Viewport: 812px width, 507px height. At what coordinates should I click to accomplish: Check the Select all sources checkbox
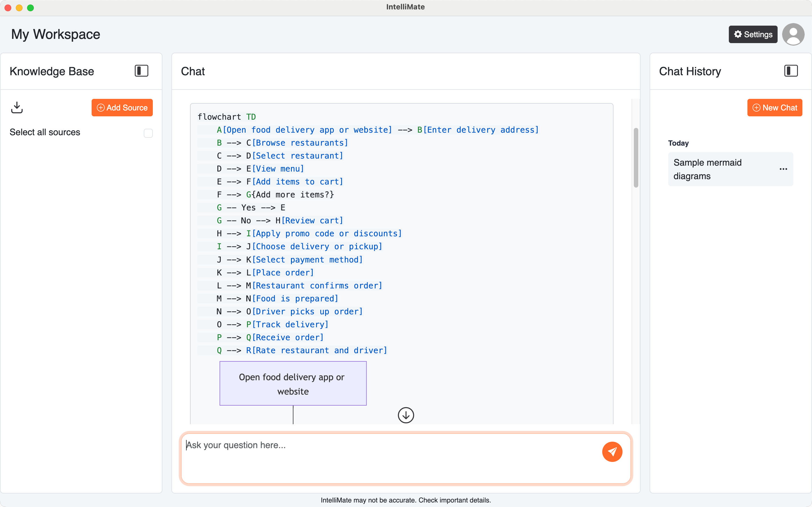click(x=148, y=133)
